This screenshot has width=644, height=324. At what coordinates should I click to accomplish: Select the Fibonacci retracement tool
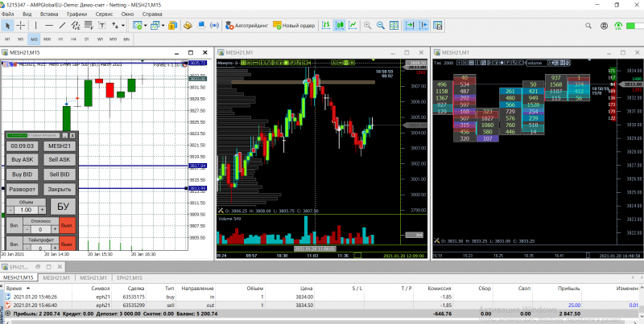pyautogui.click(x=89, y=26)
